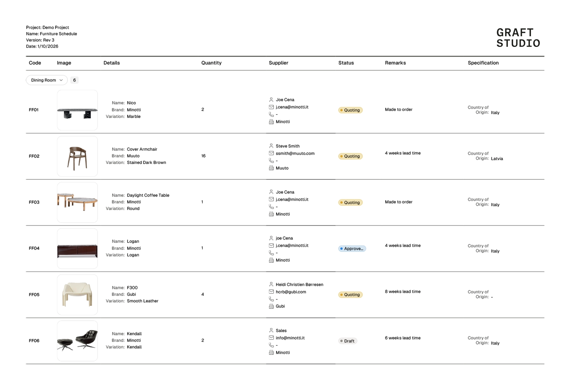Click phone icon in the FF02 supplier row

point(271,161)
